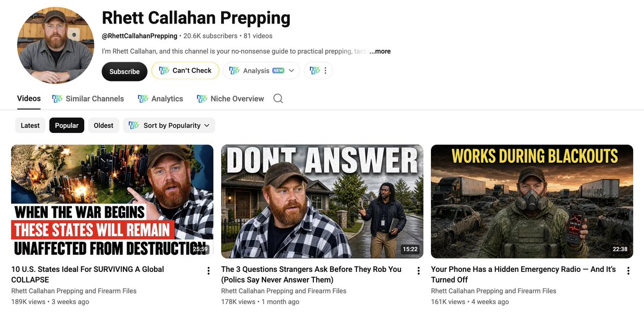Subscribe to Rhett Callahan Prepping
This screenshot has height=317, width=644.
(x=125, y=71)
